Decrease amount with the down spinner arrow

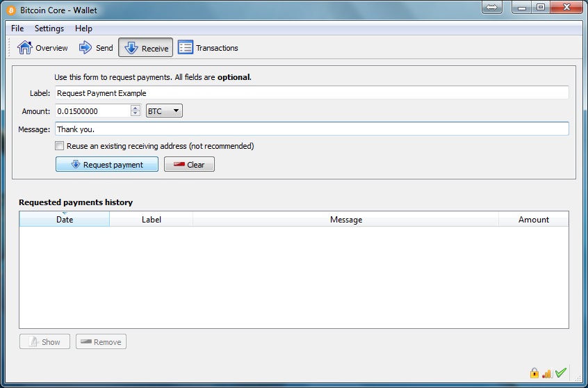click(x=136, y=113)
